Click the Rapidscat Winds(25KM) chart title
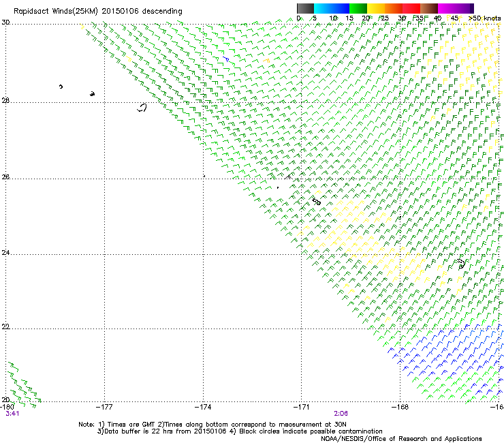The image size is (504, 443). pyautogui.click(x=97, y=12)
